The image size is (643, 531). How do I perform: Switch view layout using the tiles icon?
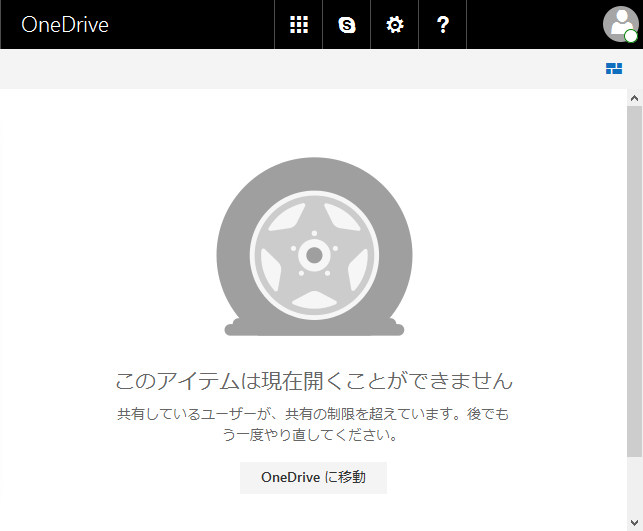pos(614,69)
